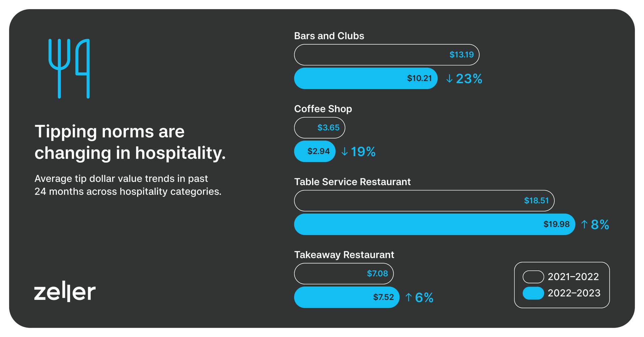The width and height of the screenshot is (644, 337).
Task: Click the Zeller logo
Action: pyautogui.click(x=65, y=292)
